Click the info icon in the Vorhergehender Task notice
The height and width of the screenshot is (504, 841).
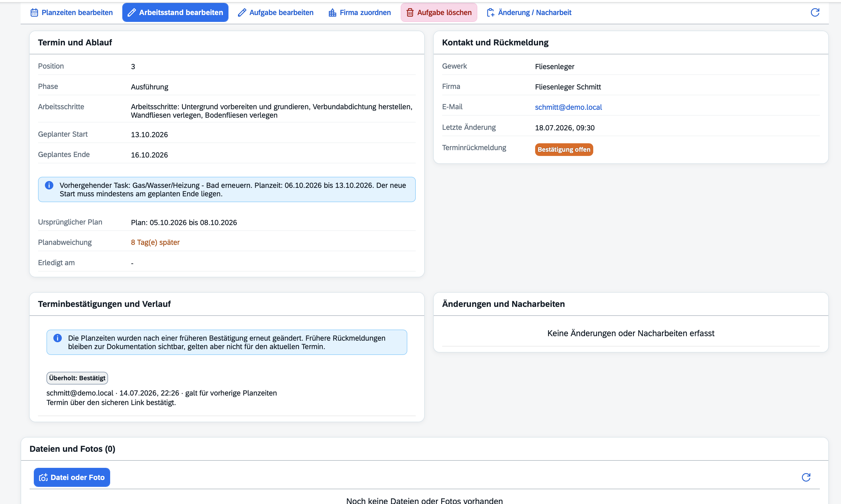pyautogui.click(x=49, y=186)
